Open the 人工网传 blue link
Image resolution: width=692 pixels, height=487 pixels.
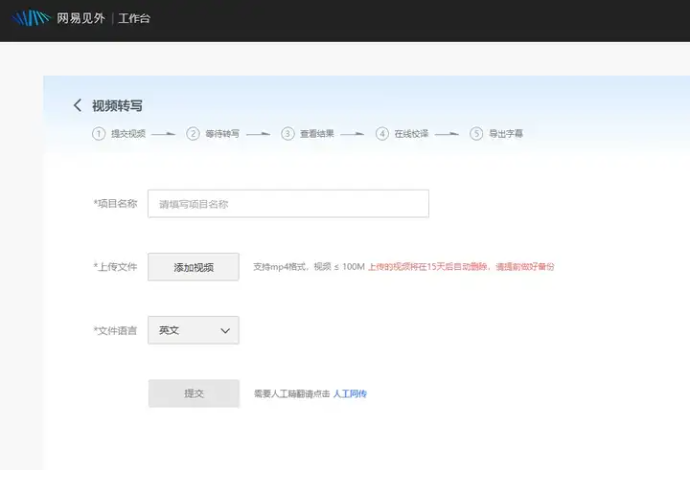(x=350, y=394)
